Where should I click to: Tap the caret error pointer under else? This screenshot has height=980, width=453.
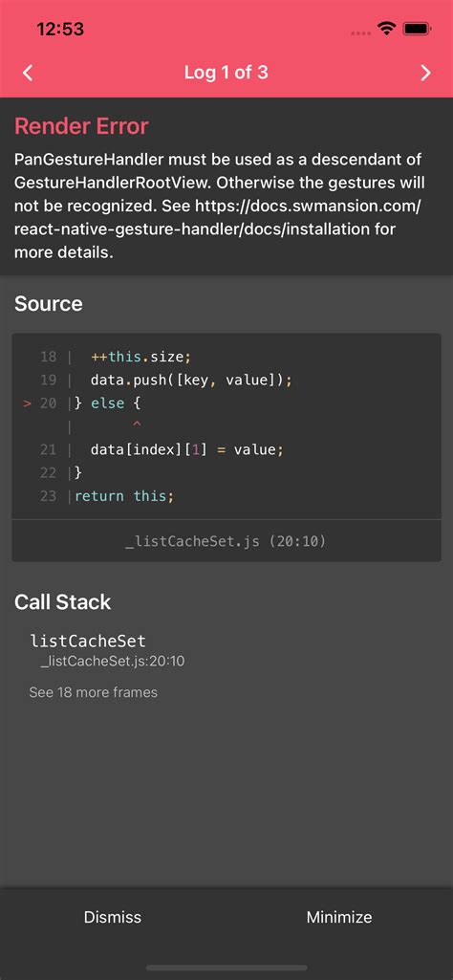[137, 425]
